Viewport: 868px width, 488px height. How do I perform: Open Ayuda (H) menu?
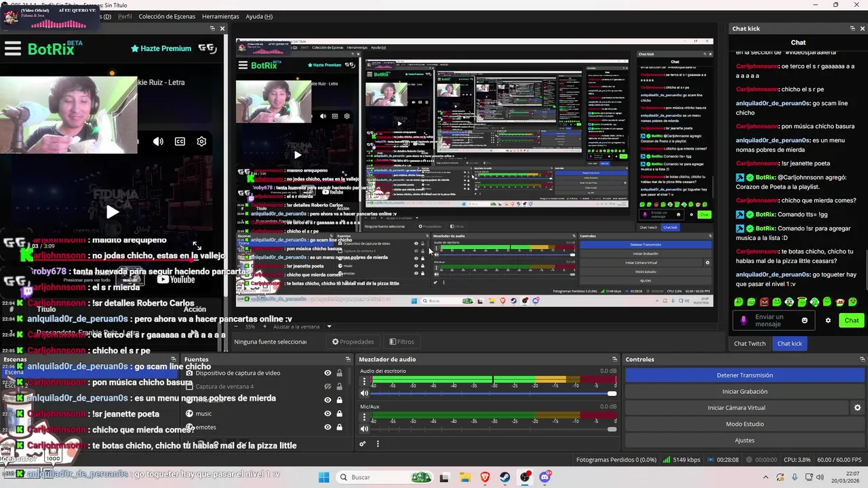click(259, 16)
